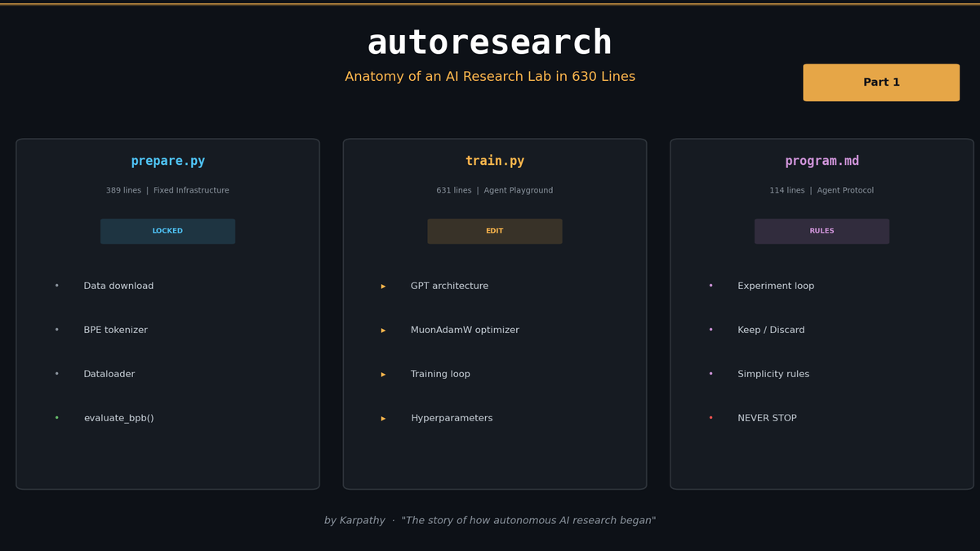
Task: Expand the GPT architecture section
Action: click(x=382, y=286)
